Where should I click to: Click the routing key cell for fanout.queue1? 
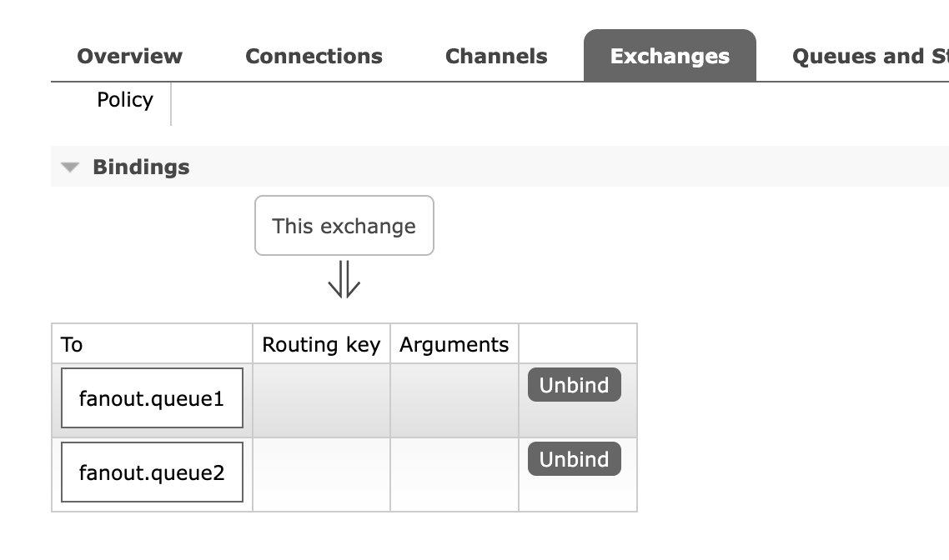(321, 400)
